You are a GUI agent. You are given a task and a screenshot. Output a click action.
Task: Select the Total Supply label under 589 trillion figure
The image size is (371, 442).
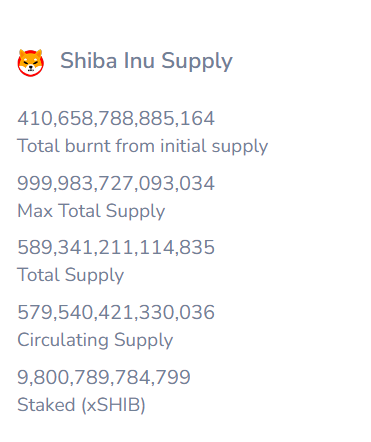[71, 275]
